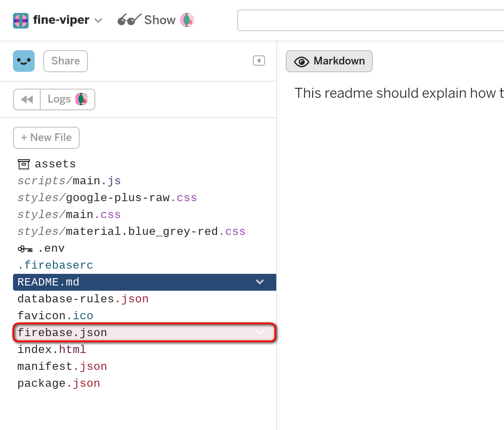Open the assets archive-box icon
504x430 pixels.
coord(23,164)
